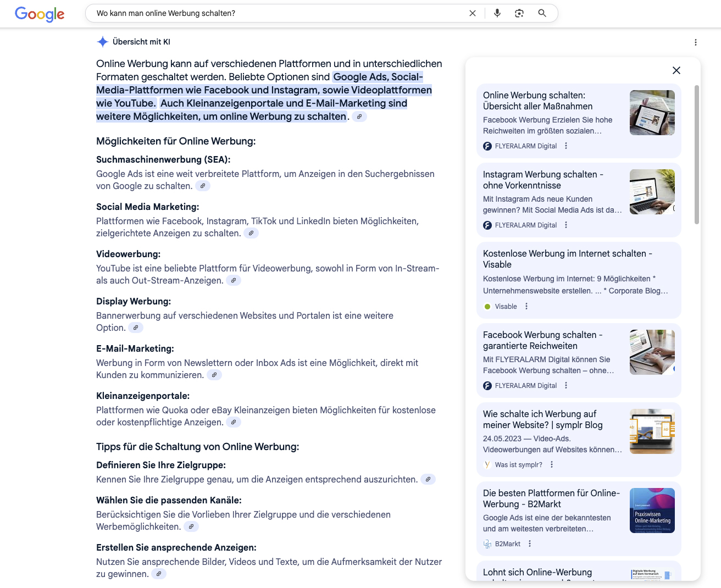This screenshot has width=721, height=588.
Task: Open source link icon for passende Kanäle tip
Action: 191,526
